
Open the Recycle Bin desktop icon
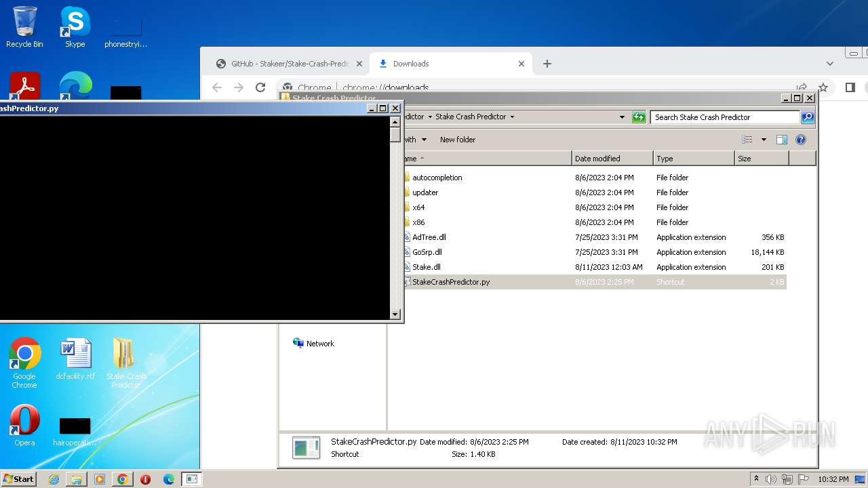[x=24, y=27]
